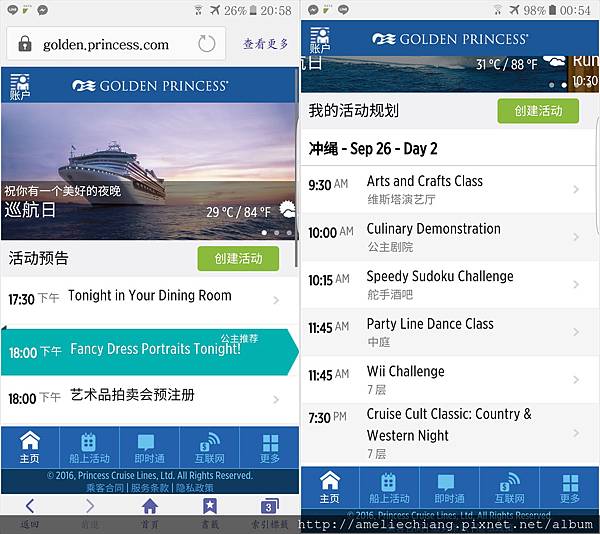This screenshot has height=534, width=600.
Task: Open 船上活动 tab in left screen
Action: coord(90,447)
